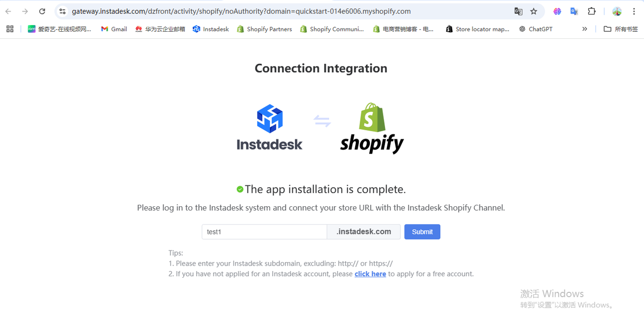The image size is (644, 325).
Task: Click the translate page icon in address bar
Action: tap(518, 11)
